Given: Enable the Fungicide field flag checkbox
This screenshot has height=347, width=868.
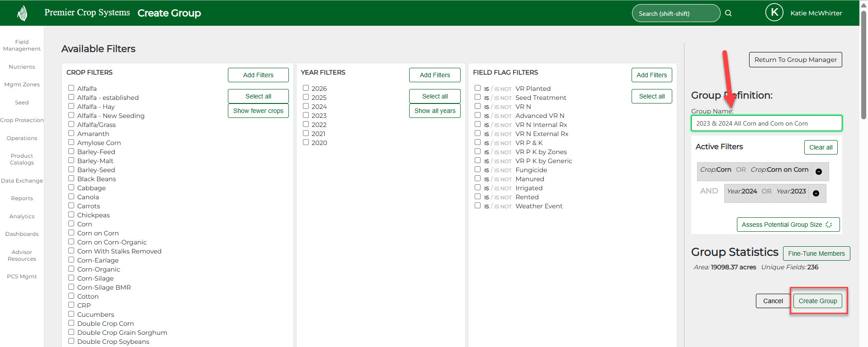Looking at the screenshot, I should 477,169.
